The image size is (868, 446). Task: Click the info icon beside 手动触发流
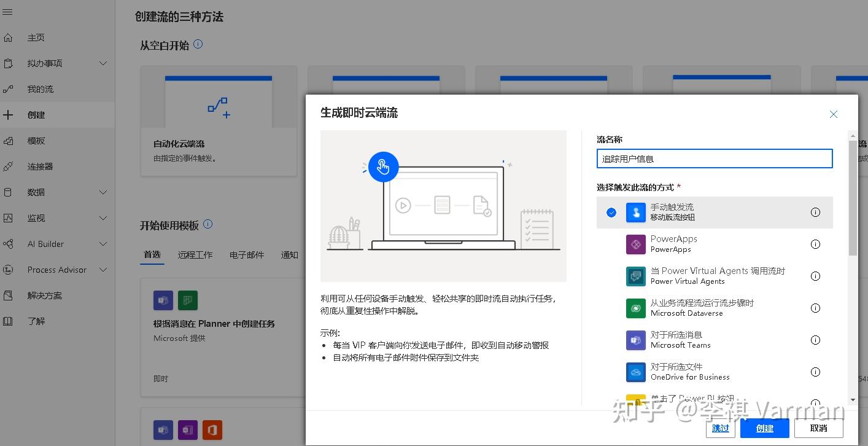pos(815,212)
